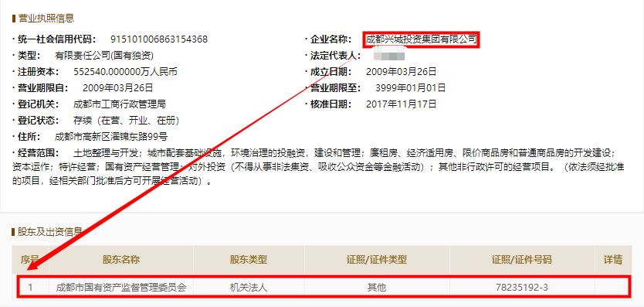
Task: Select certificate number 78235192-3
Action: coord(521,287)
